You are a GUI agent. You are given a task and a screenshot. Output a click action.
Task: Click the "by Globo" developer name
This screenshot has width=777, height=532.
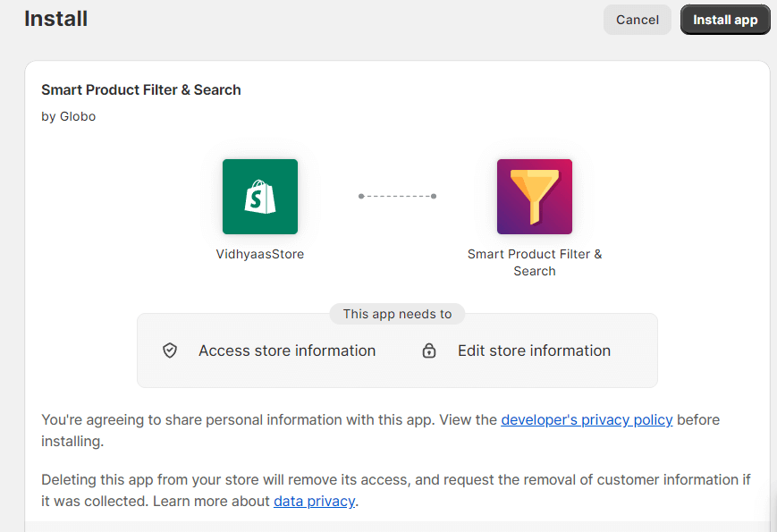(69, 116)
